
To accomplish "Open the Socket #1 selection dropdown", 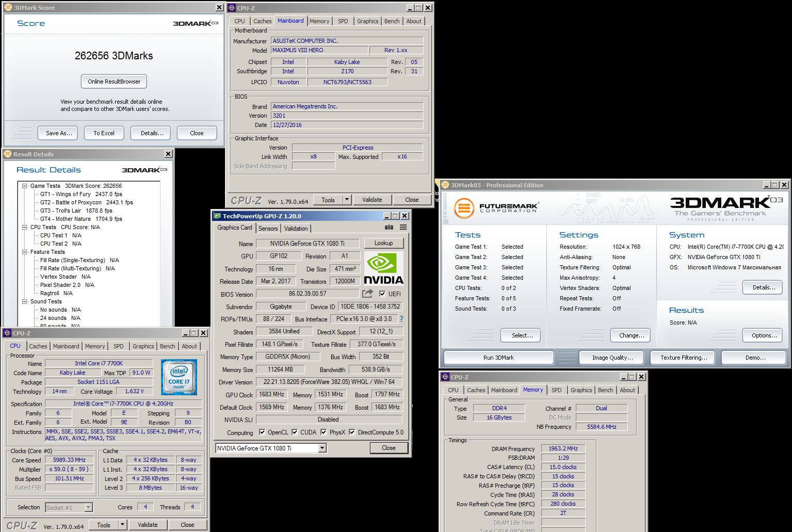I will (x=88, y=508).
